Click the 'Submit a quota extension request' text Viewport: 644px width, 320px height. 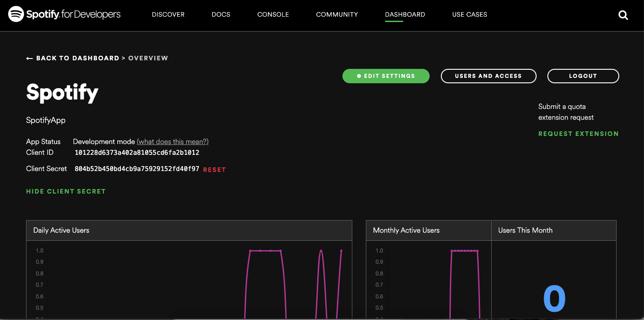(566, 112)
